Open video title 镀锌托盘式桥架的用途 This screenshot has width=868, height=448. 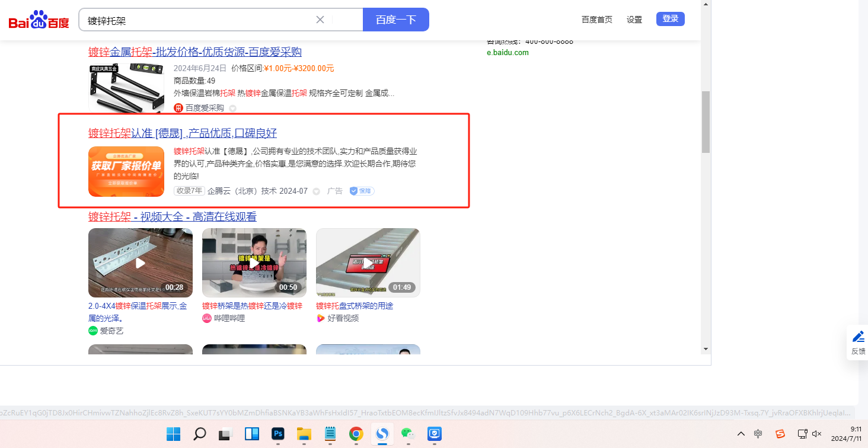point(355,306)
